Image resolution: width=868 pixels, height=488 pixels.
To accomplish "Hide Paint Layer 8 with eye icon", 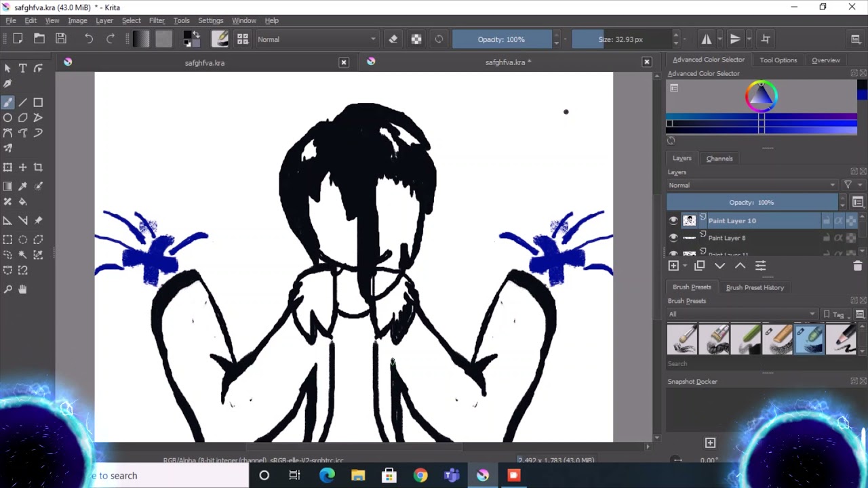I will tap(673, 238).
